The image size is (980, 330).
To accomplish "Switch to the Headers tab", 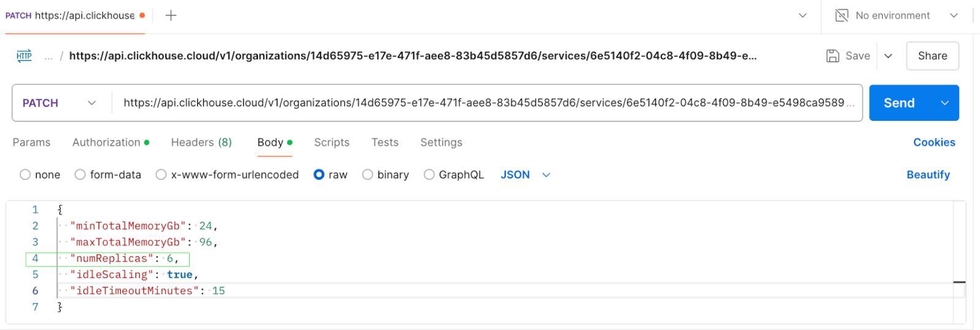I will (201, 142).
